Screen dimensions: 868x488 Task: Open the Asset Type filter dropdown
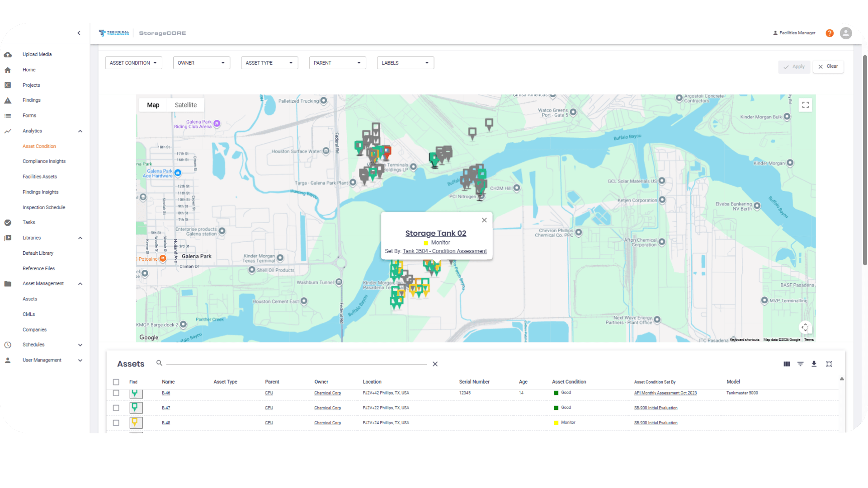(x=269, y=63)
